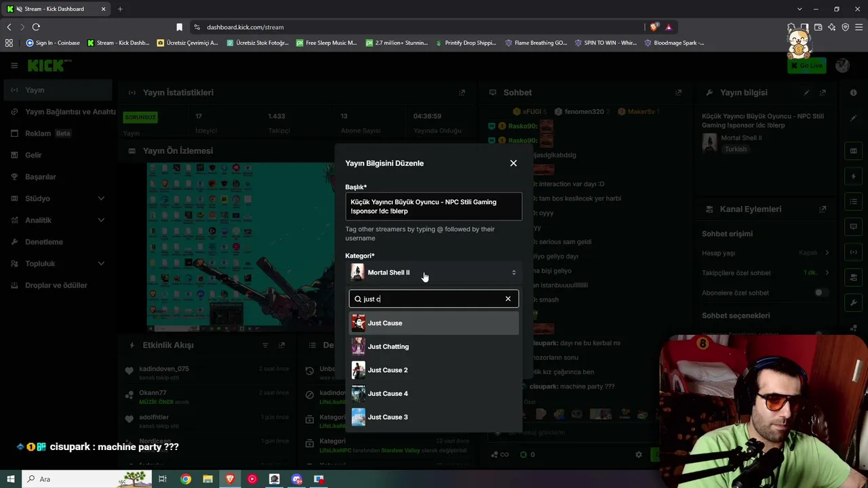Open Droplar ve ödüller page

tap(57, 285)
